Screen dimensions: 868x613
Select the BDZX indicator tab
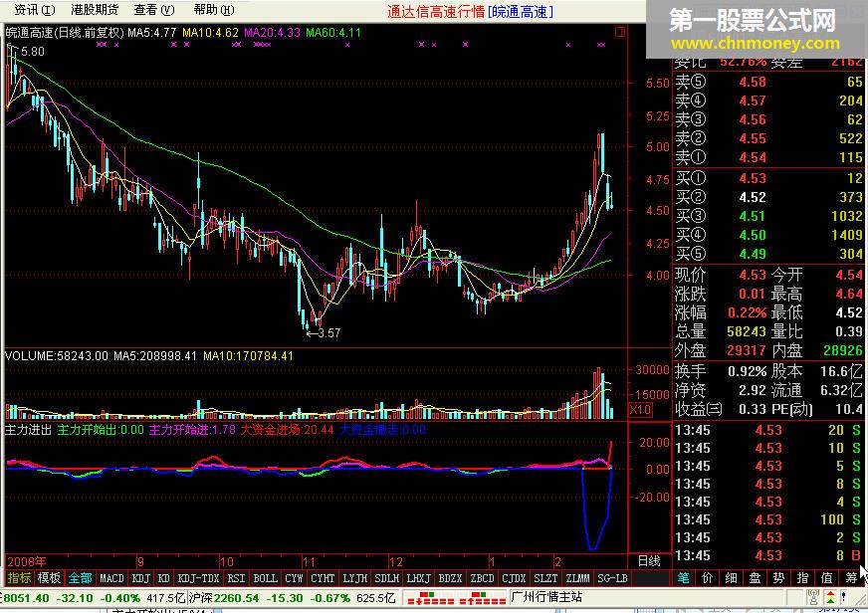(450, 578)
